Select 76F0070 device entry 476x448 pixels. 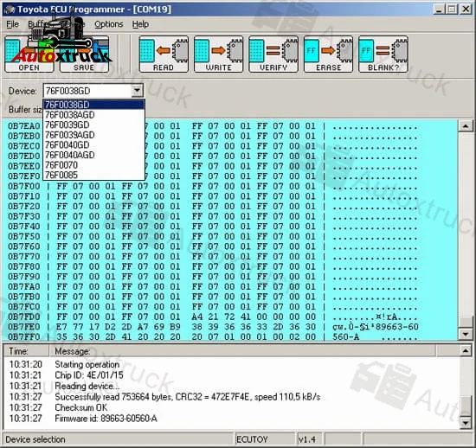click(x=93, y=165)
